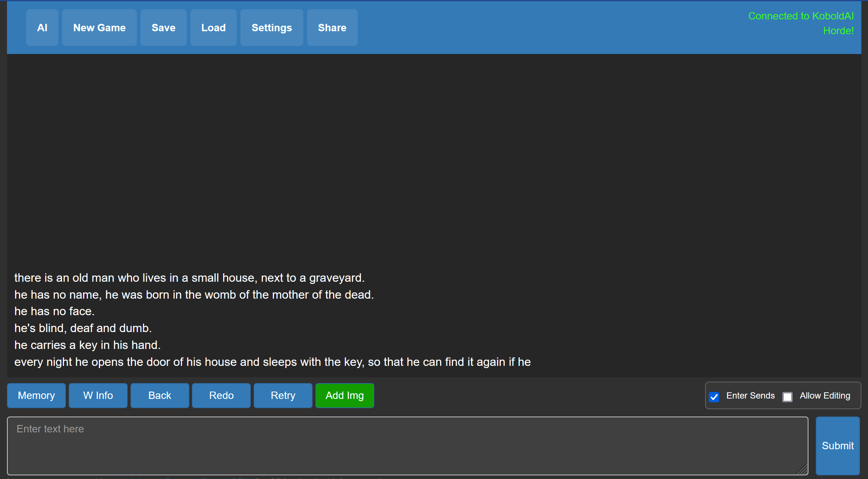Click the Allow Editing label
The image size is (868, 479).
[x=825, y=396]
